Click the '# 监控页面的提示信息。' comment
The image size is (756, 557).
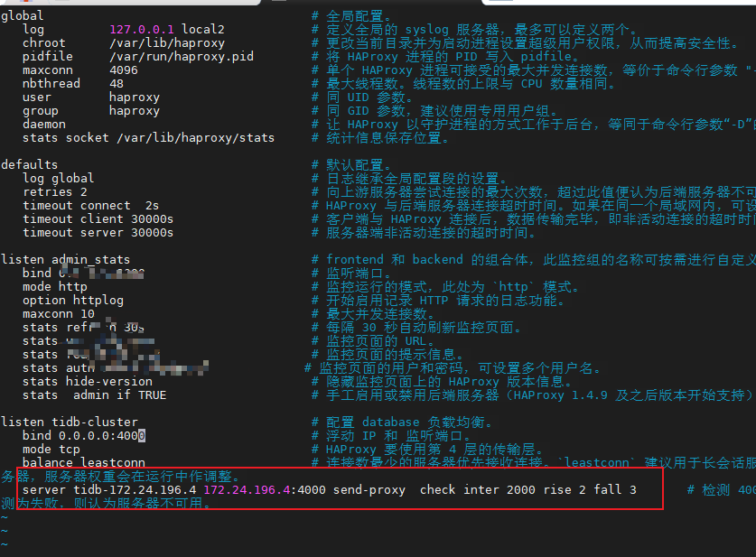point(388,355)
